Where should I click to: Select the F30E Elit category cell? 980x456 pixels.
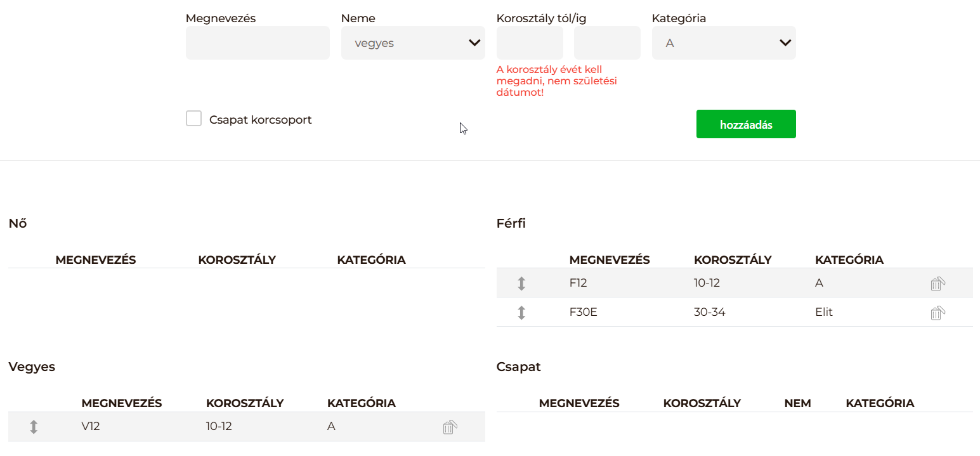(x=823, y=312)
